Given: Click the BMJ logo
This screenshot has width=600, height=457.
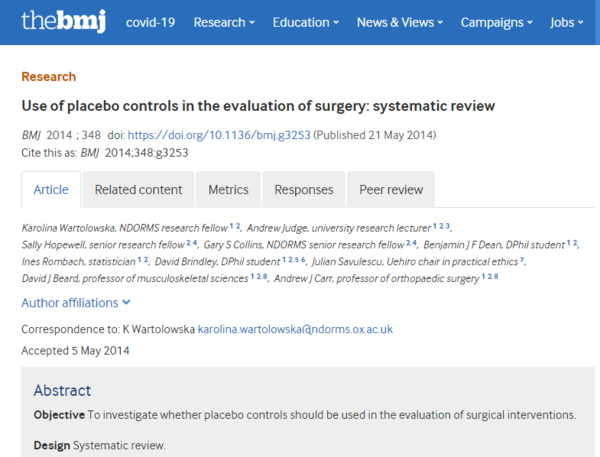Looking at the screenshot, I should click(x=65, y=21).
